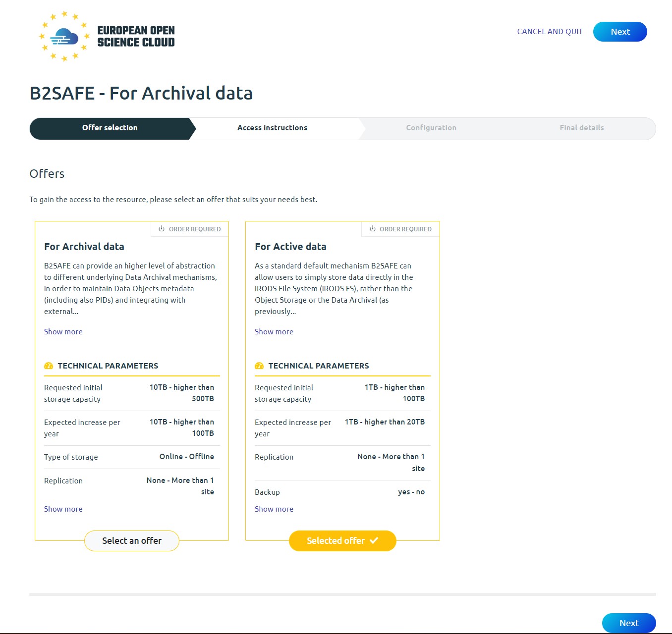Switch to the Configuration step
Screen dimensions: 672x634
point(431,128)
